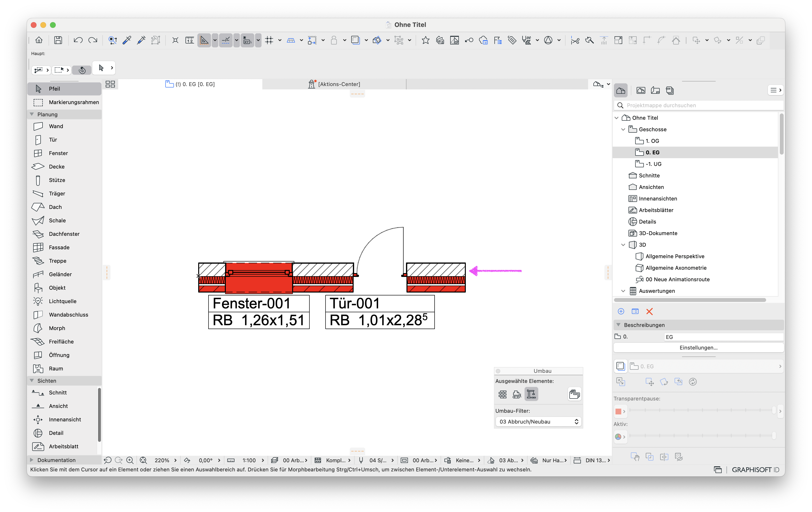Viewport: 812px width, 512px height.
Task: Click GRAPHISOFT ID in status bar
Action: coord(755,470)
